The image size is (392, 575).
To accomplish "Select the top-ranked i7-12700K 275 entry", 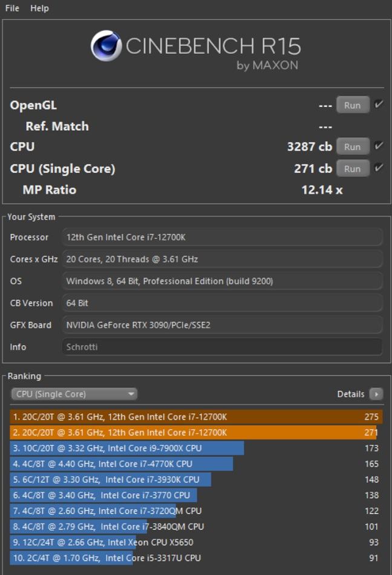I will 196,417.
